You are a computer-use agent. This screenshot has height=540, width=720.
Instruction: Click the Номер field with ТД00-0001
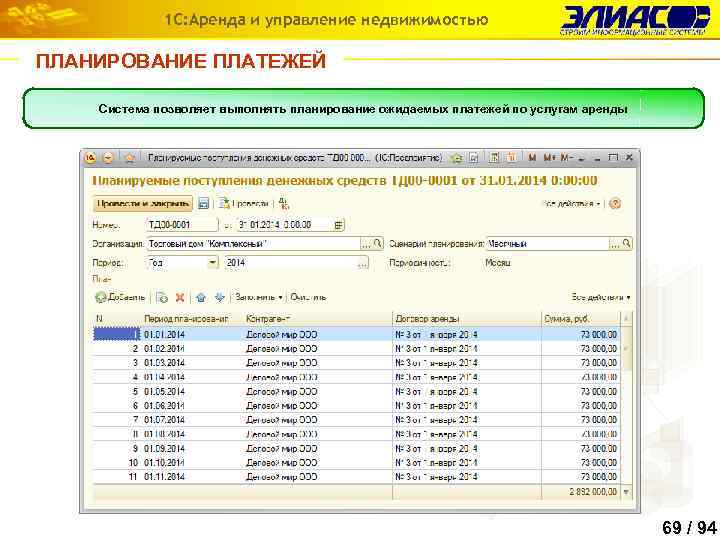coord(182,225)
